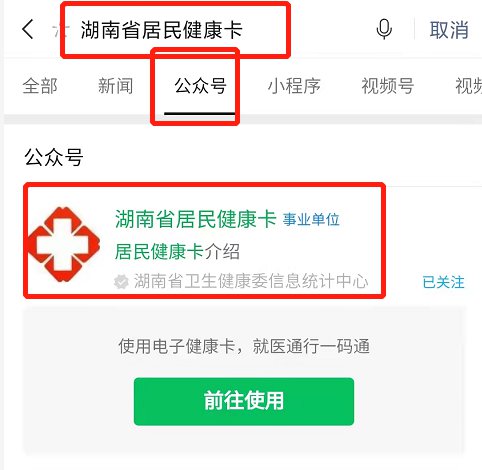Tap the back arrow icon
Screen dimensions: 482x470
tap(28, 29)
